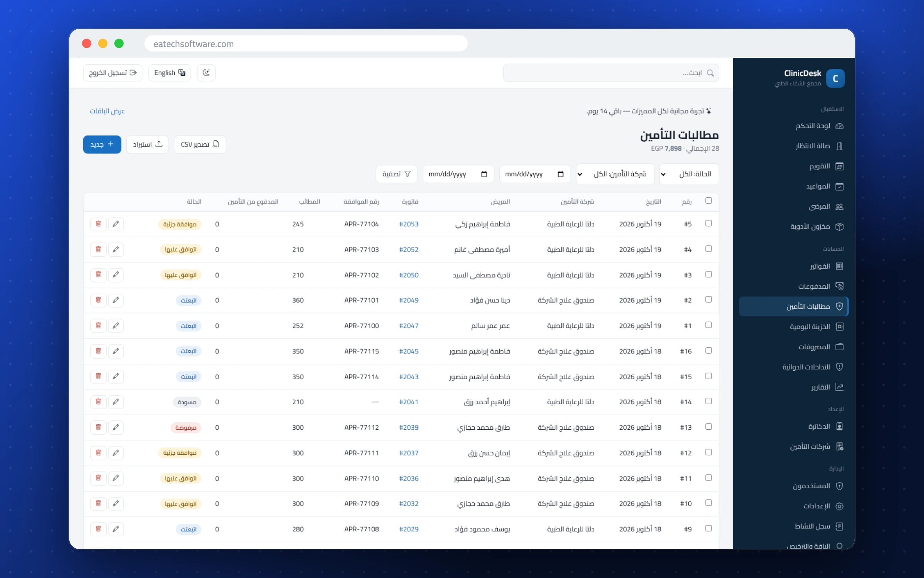This screenshot has width=924, height=578.
Task: Tick the checkbox for claim #16
Action: point(708,351)
